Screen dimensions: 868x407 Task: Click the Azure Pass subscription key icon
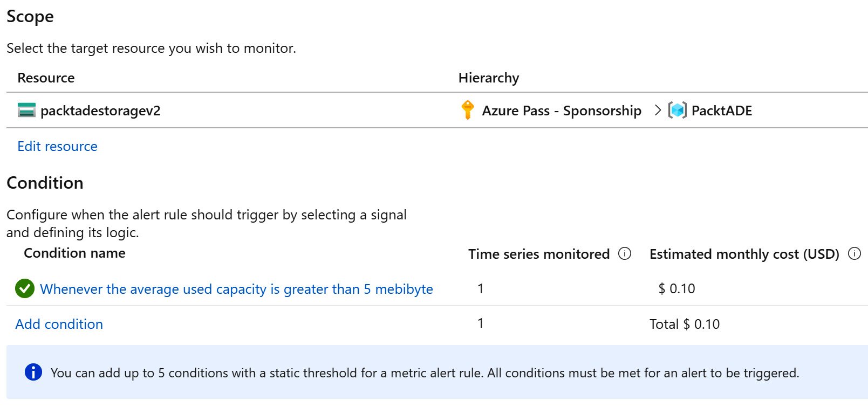(468, 110)
